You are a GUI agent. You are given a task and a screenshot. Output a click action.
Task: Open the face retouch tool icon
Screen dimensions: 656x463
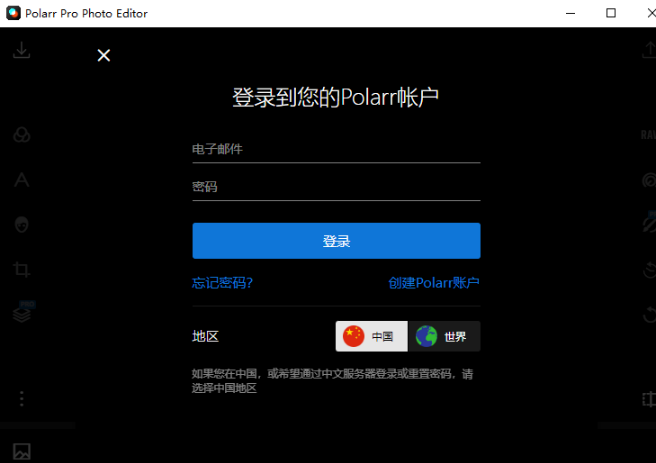(x=21, y=225)
